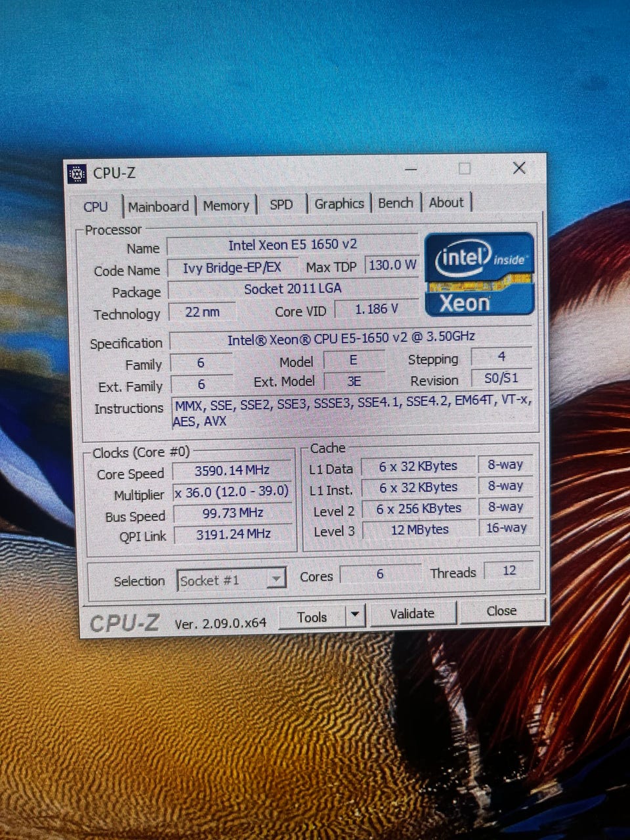Click the Core VID value 1.186 V
This screenshot has height=840, width=630.
pos(377,309)
